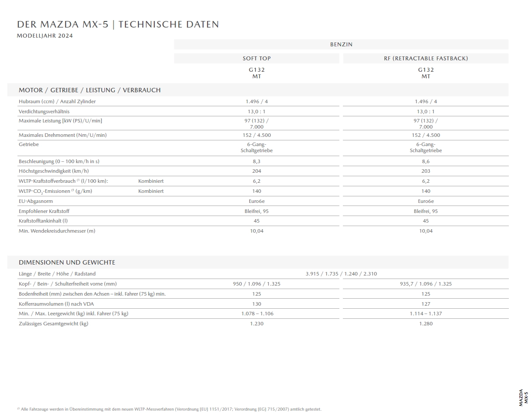Select top speed value '203'
This screenshot has width=532, height=415.
tap(426, 171)
